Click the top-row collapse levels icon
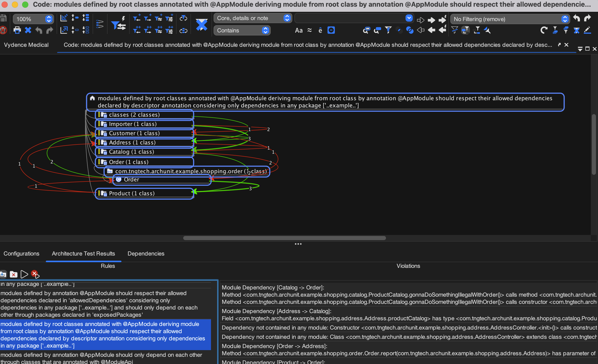 75,18
